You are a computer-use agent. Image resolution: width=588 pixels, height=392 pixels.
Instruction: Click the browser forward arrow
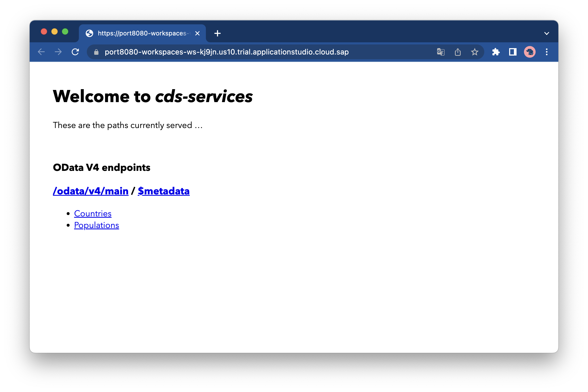[x=58, y=52]
